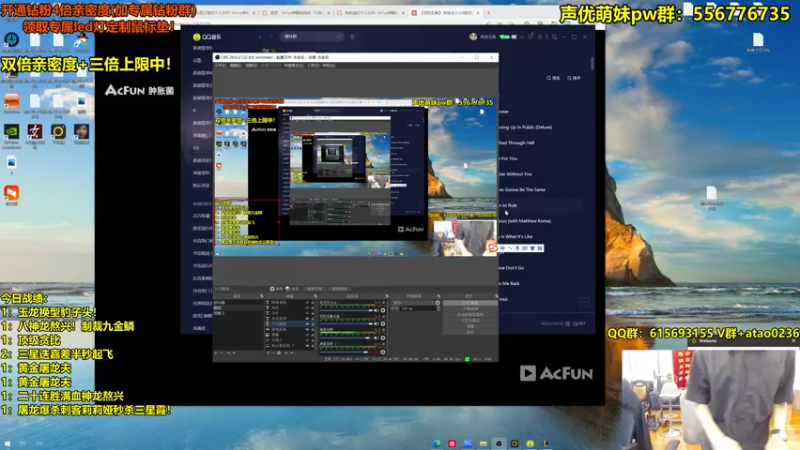The image size is (800, 450).
Task: Open the scene transition properties gear
Action: [438, 302]
